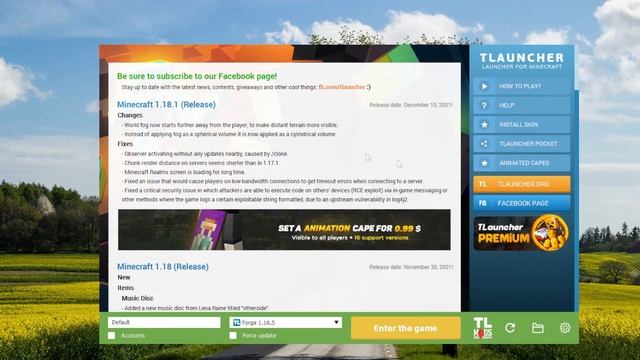This screenshot has width=640, height=360.
Task: Select the INSTALL SKIN menu item
Action: tap(522, 124)
